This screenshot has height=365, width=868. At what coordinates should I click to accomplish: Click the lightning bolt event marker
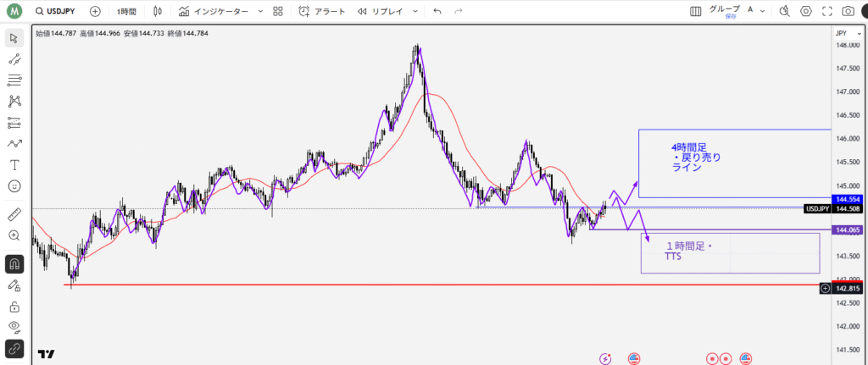[x=606, y=358]
